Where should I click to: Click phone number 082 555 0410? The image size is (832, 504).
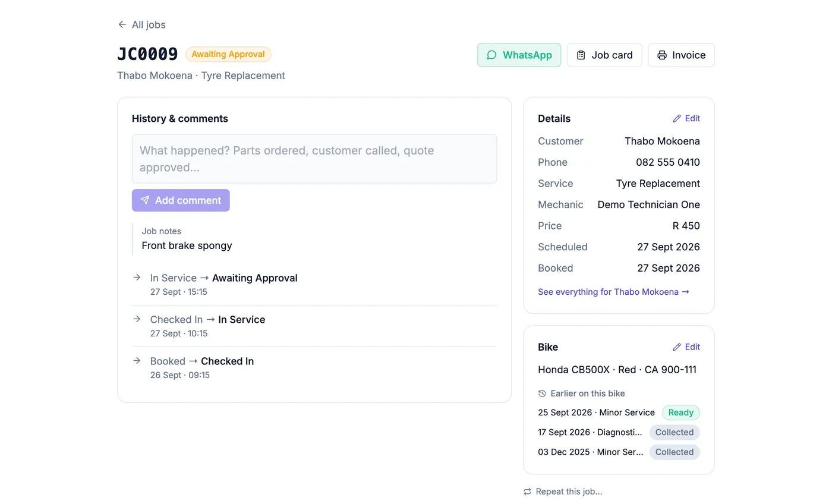pos(668,162)
